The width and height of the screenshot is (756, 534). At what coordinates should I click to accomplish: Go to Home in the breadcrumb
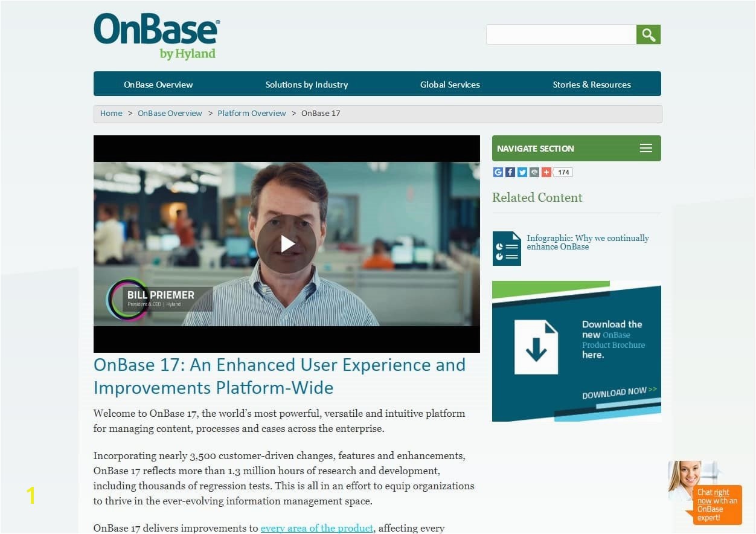pyautogui.click(x=111, y=113)
